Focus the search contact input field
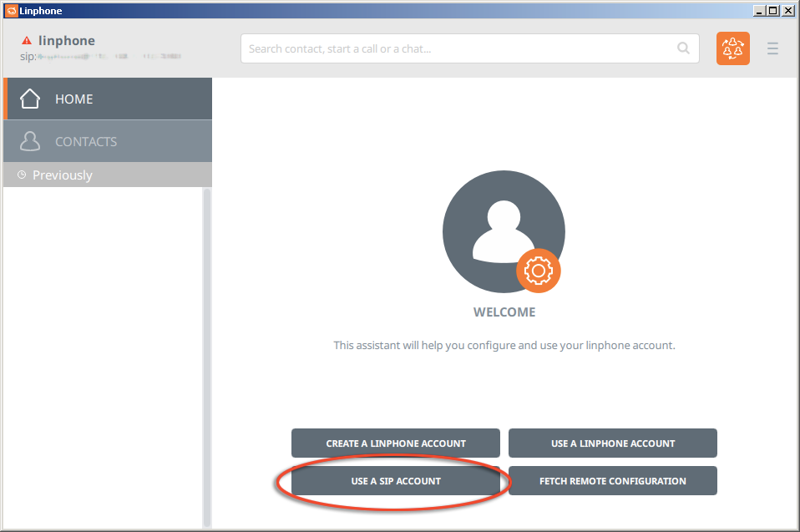The width and height of the screenshot is (800, 532). pyautogui.click(x=470, y=48)
